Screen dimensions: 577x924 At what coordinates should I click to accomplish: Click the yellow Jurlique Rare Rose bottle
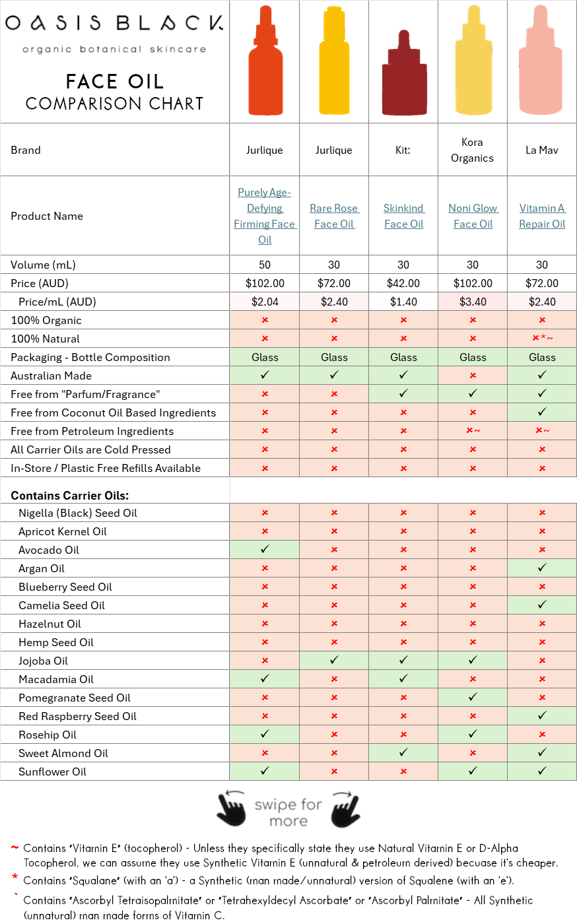(334, 61)
